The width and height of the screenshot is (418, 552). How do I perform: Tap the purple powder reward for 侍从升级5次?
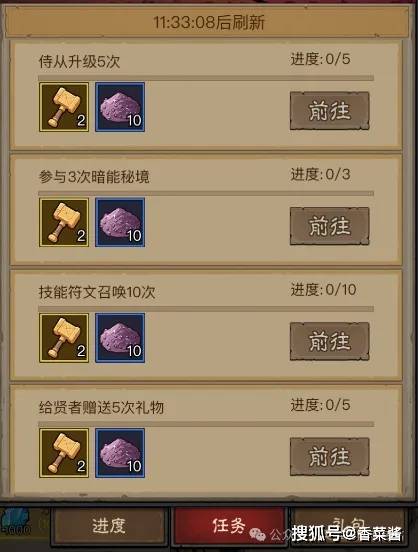tap(120, 107)
